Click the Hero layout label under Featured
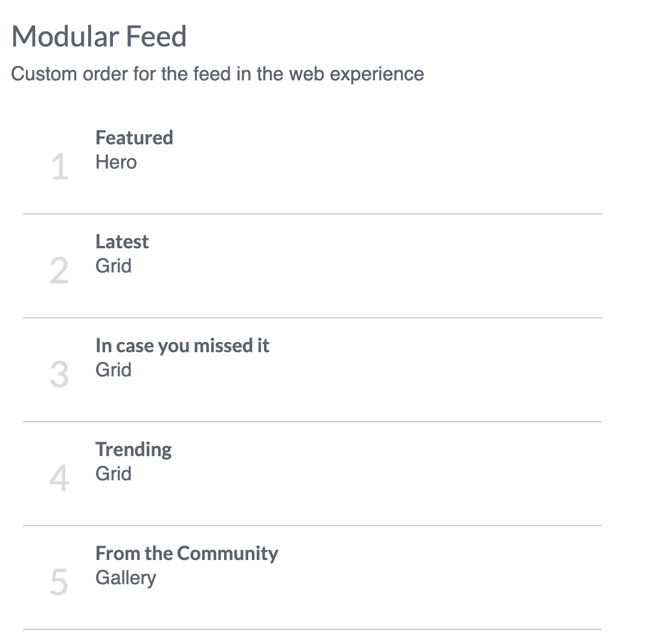The image size is (651, 644). click(116, 163)
